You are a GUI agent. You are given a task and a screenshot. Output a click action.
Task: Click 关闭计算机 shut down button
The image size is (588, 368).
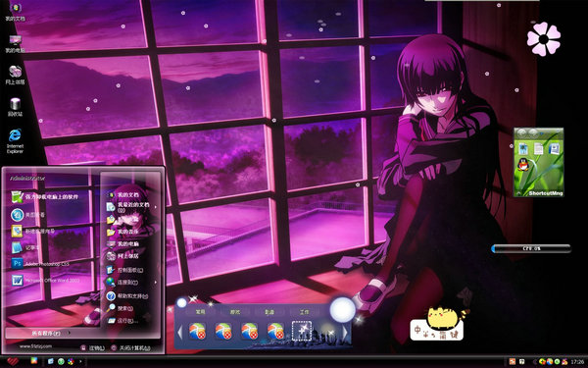pos(131,347)
